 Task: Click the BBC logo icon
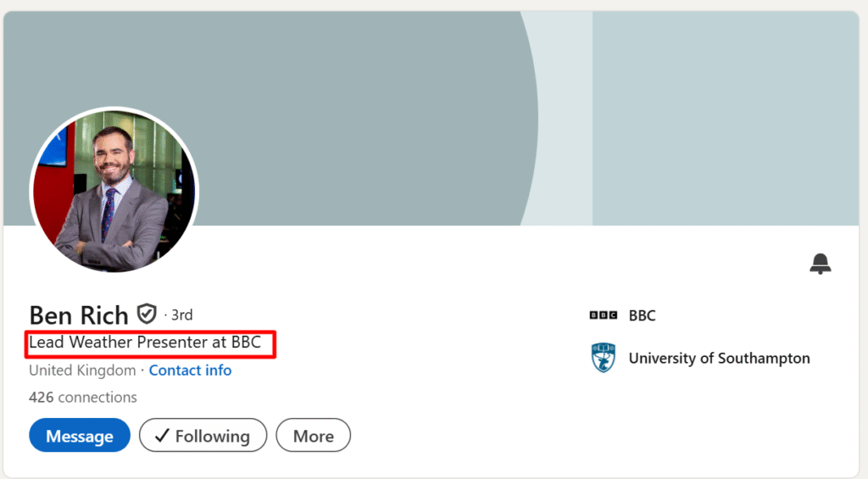603,315
